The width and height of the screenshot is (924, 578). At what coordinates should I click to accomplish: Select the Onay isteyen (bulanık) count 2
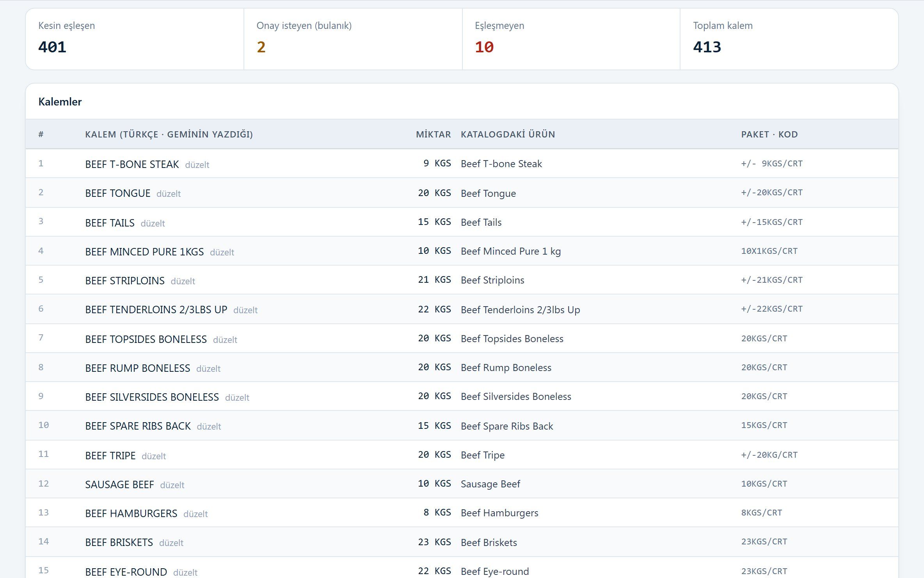click(x=261, y=47)
